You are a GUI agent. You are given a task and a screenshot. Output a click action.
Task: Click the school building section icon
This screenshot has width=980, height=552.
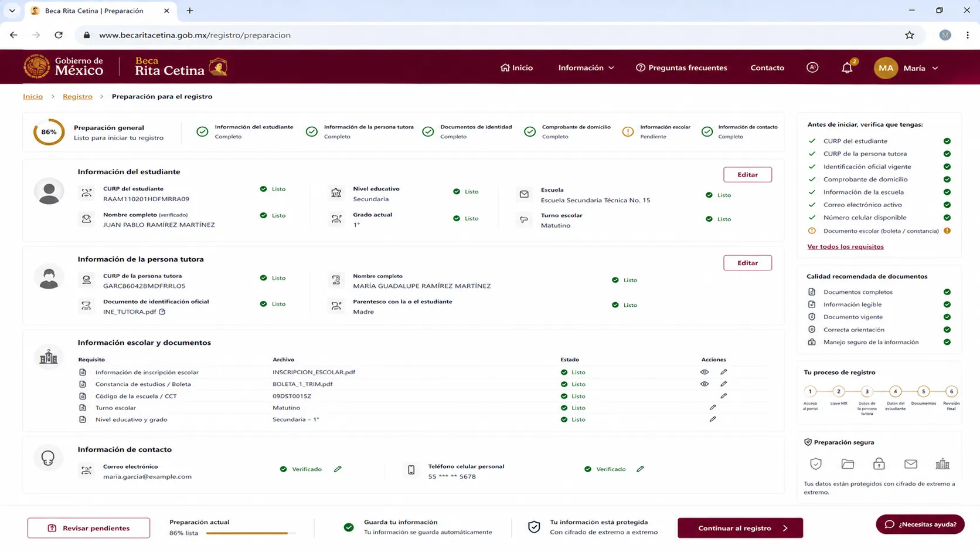click(48, 357)
